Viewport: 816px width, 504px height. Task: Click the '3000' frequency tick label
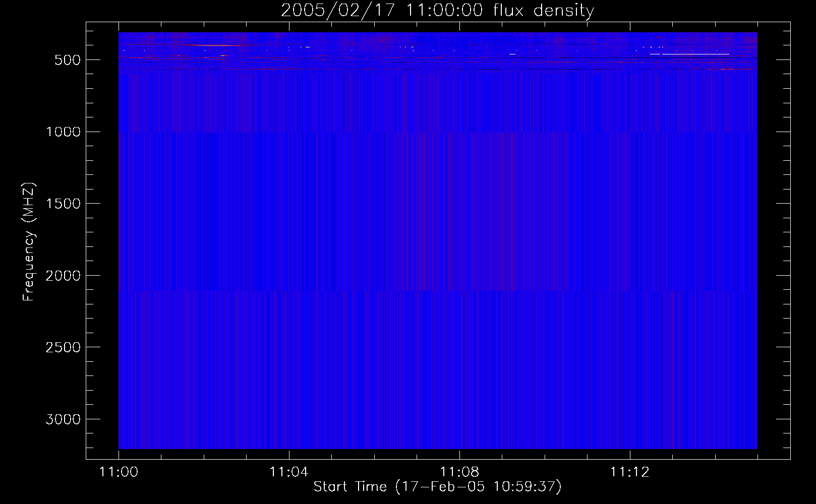(x=63, y=420)
